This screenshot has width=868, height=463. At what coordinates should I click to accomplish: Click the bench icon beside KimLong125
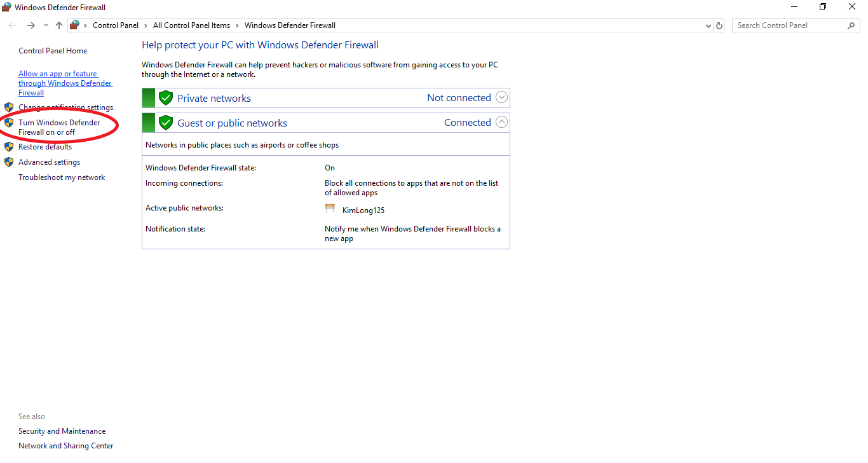click(330, 208)
